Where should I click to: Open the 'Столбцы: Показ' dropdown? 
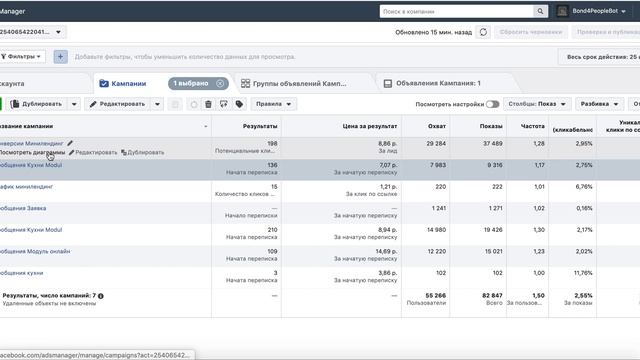537,104
